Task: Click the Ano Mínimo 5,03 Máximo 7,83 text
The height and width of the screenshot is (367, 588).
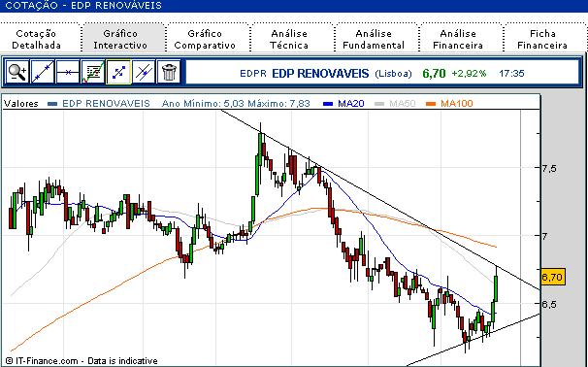Action: [236, 103]
